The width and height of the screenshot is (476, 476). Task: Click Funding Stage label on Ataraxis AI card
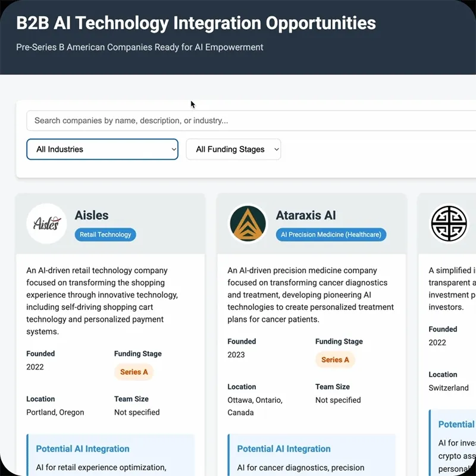click(339, 342)
